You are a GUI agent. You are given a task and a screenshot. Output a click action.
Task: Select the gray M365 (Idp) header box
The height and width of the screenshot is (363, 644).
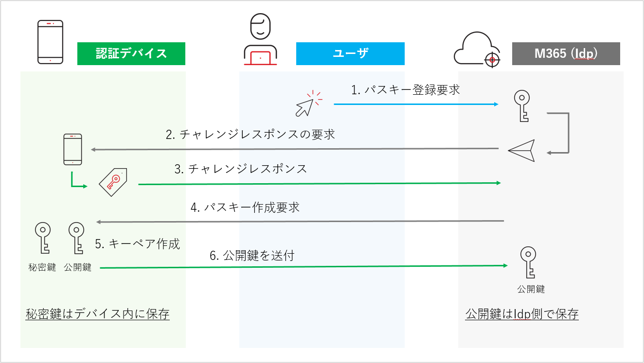(566, 53)
